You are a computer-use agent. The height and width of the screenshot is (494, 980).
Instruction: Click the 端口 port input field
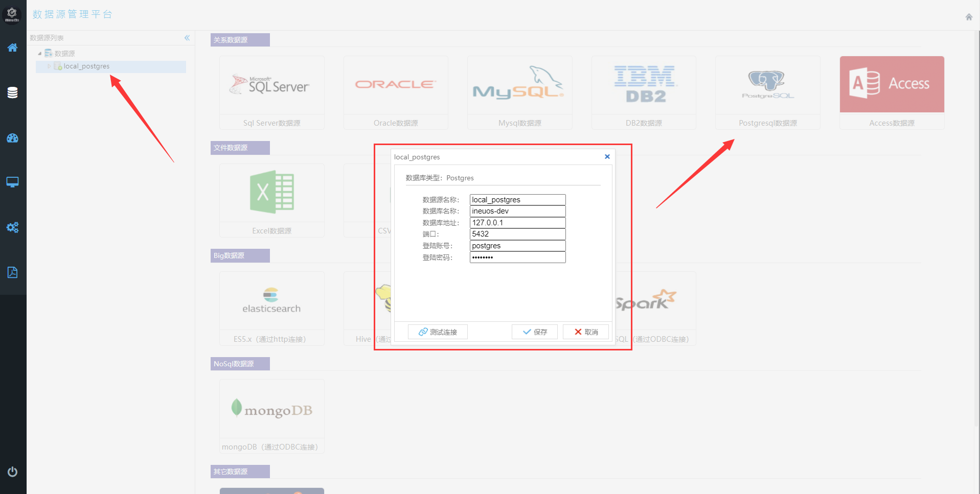518,234
